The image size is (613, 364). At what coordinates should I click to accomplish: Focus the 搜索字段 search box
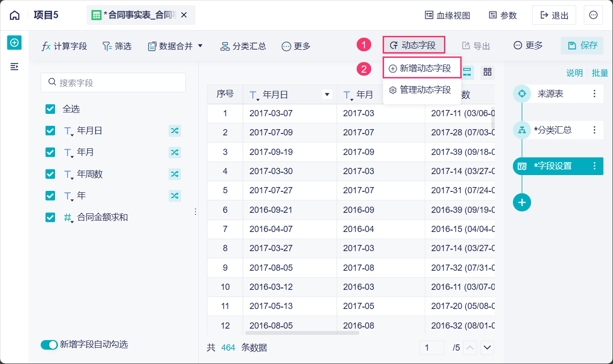(113, 82)
